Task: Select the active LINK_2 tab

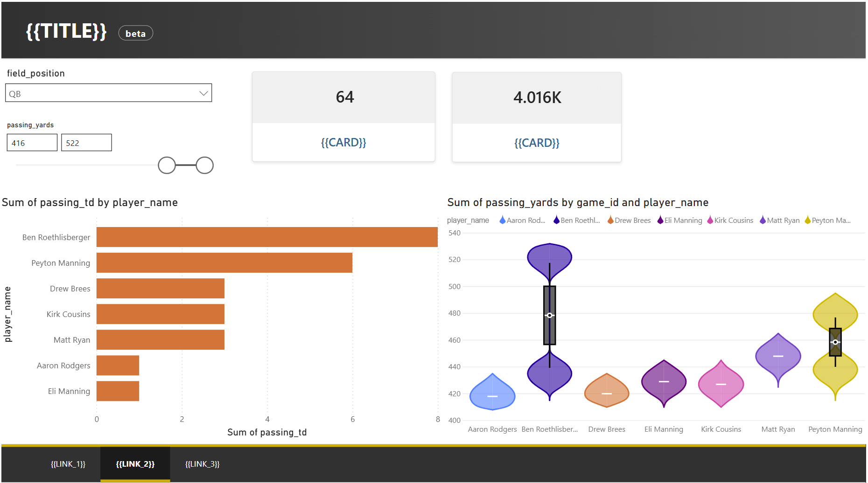Action: [x=135, y=464]
